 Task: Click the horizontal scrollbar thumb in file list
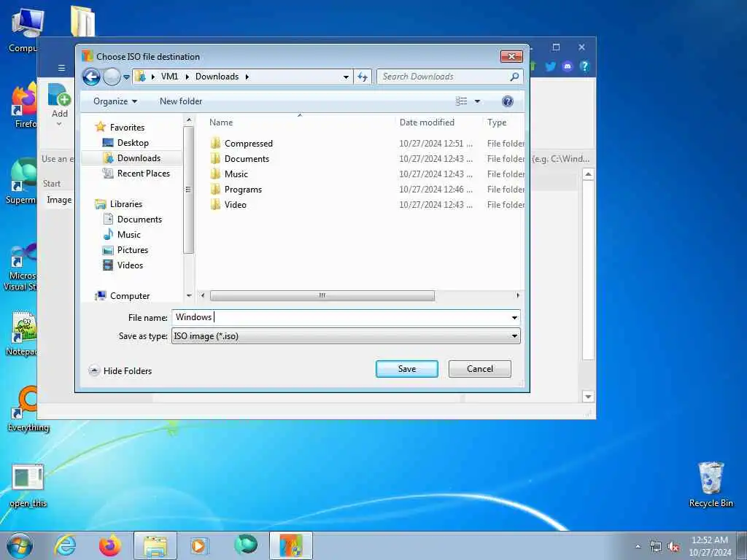pyautogui.click(x=322, y=296)
